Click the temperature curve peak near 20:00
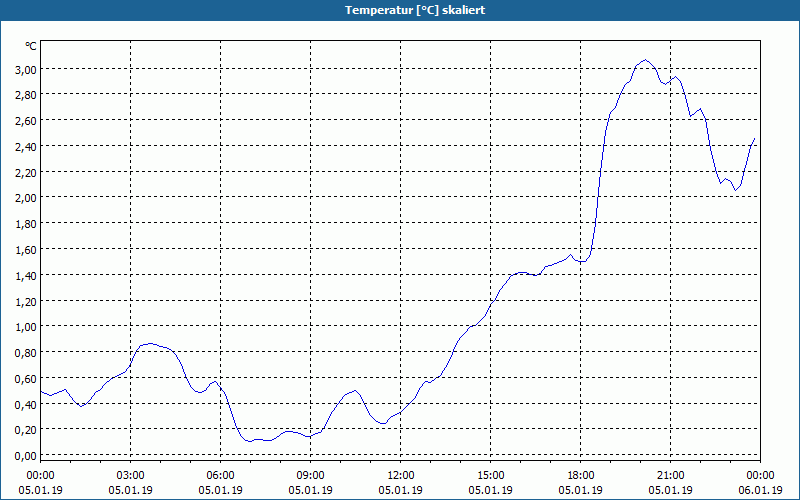The width and height of the screenshot is (800, 500). 645,60
